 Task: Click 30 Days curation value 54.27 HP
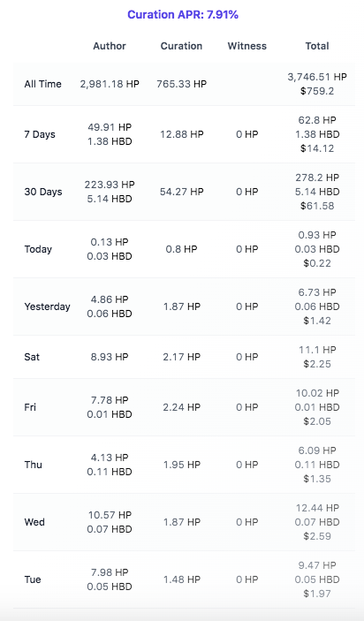coord(181,192)
